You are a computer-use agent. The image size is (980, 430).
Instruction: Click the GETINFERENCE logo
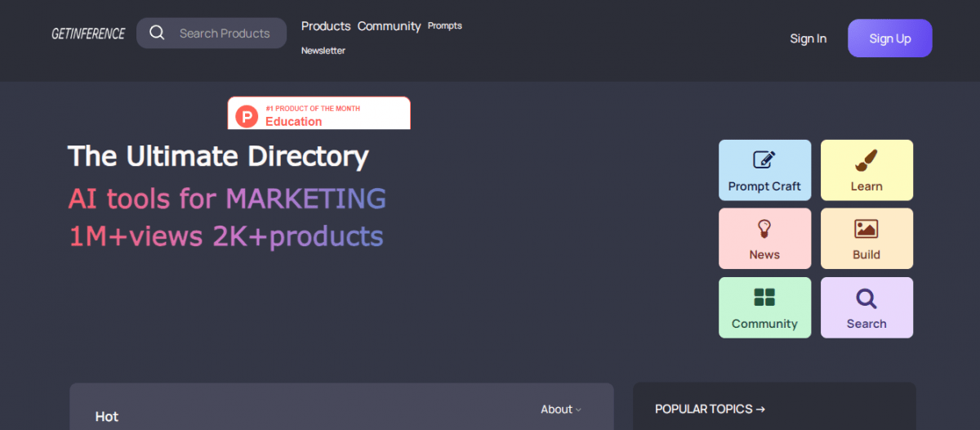(x=88, y=34)
